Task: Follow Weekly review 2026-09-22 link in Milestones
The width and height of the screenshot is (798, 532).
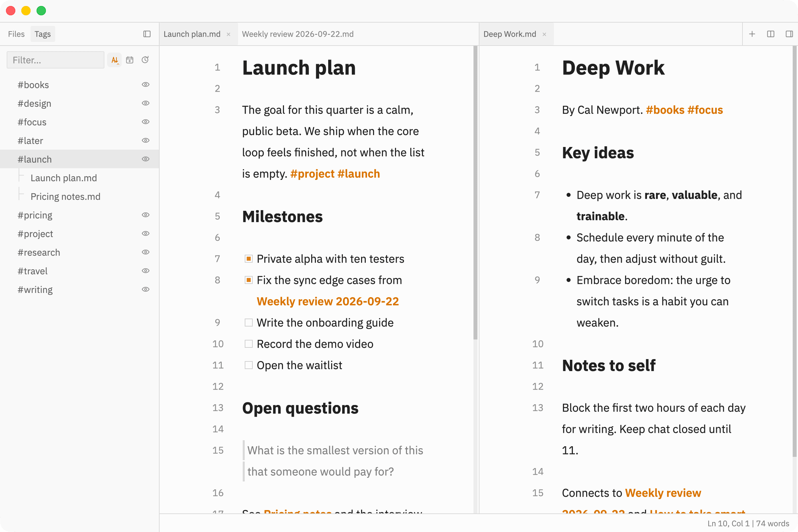Action: [x=328, y=302]
